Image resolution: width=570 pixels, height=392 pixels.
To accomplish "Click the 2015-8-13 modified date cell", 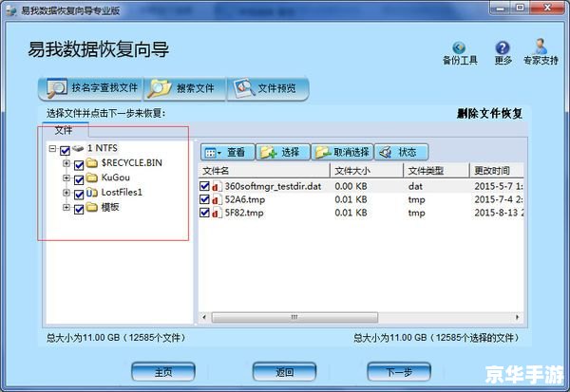I will pos(499,213).
